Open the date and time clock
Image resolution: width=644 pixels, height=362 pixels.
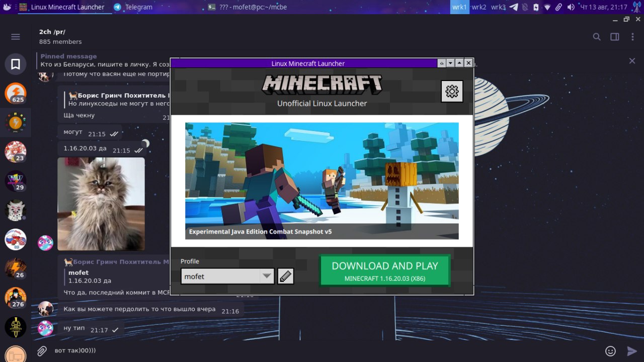[x=604, y=7]
